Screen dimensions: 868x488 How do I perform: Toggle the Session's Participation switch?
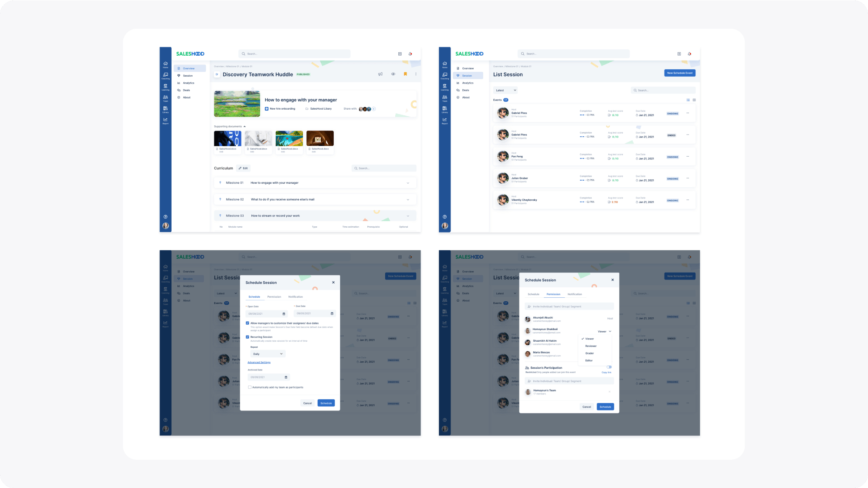(609, 367)
